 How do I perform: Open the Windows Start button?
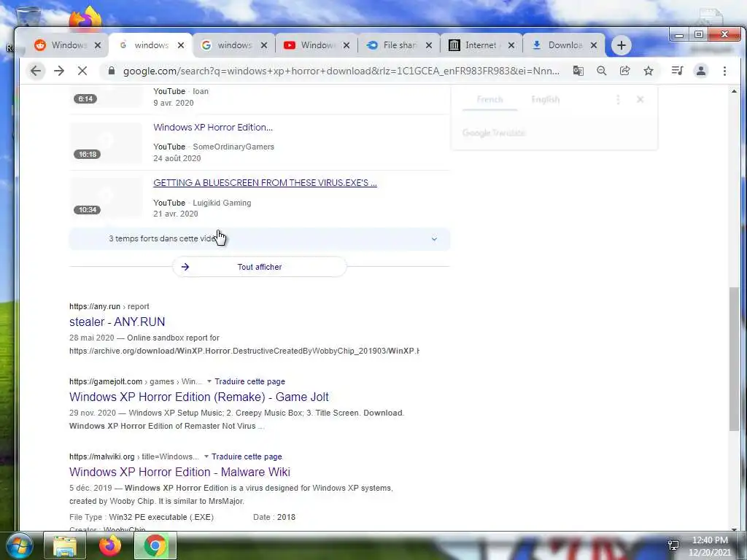tap(18, 545)
